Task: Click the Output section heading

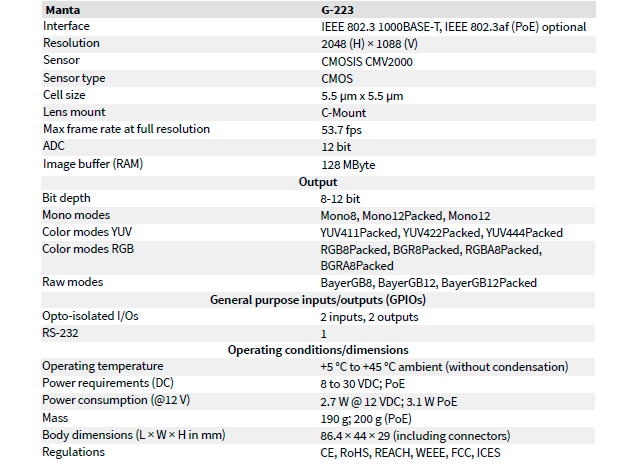Action: [317, 181]
